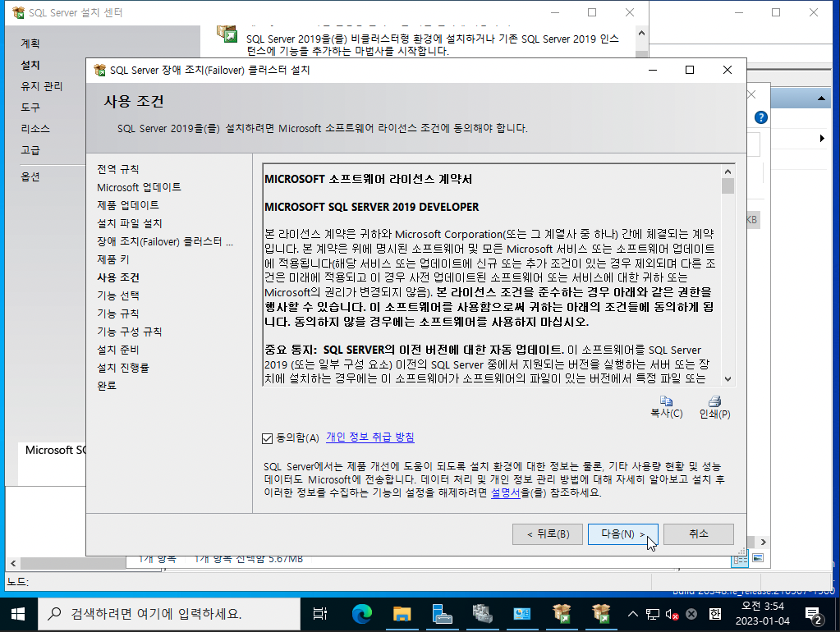Open the Windows Start menu
The height and width of the screenshot is (632, 840).
tap(18, 614)
